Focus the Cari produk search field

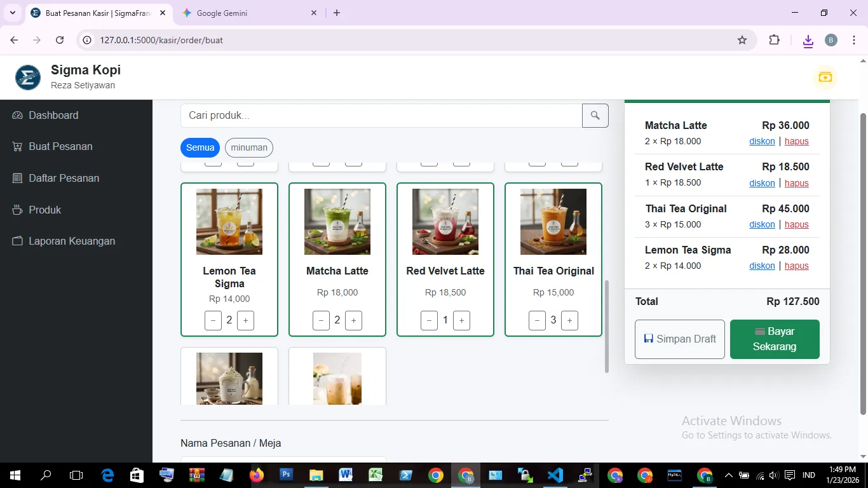pyautogui.click(x=381, y=116)
